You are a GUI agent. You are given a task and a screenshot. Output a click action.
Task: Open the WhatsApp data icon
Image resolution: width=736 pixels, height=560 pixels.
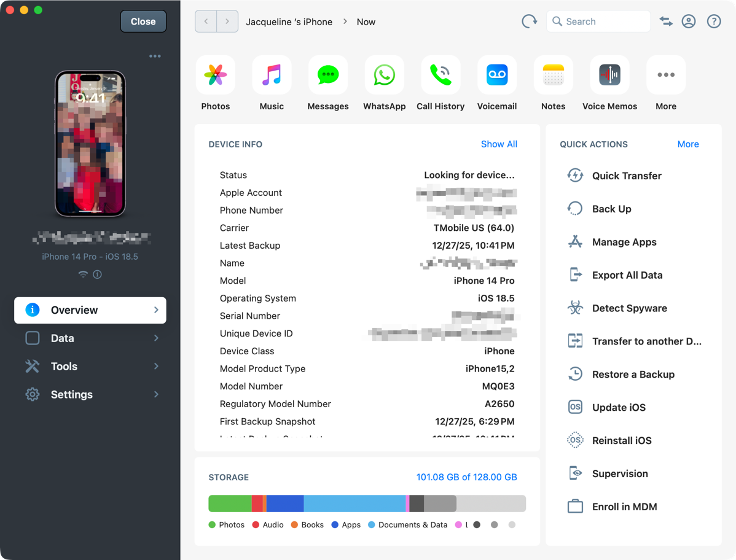click(x=384, y=76)
